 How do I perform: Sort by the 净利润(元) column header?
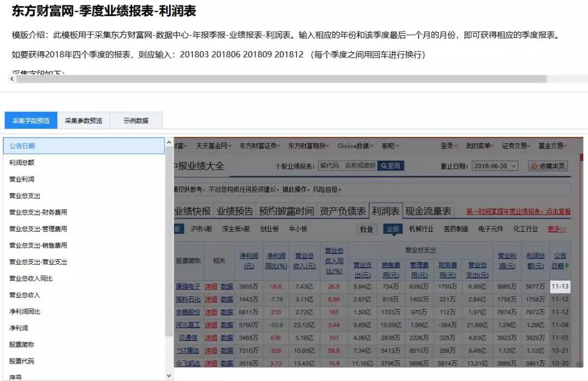pyautogui.click(x=249, y=261)
